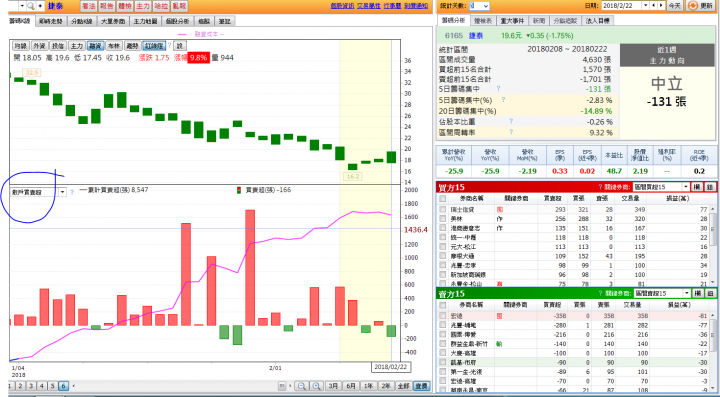Open the stock selector dropdown left of the search icon
This screenshot has height=397, width=720.
[x=22, y=6]
